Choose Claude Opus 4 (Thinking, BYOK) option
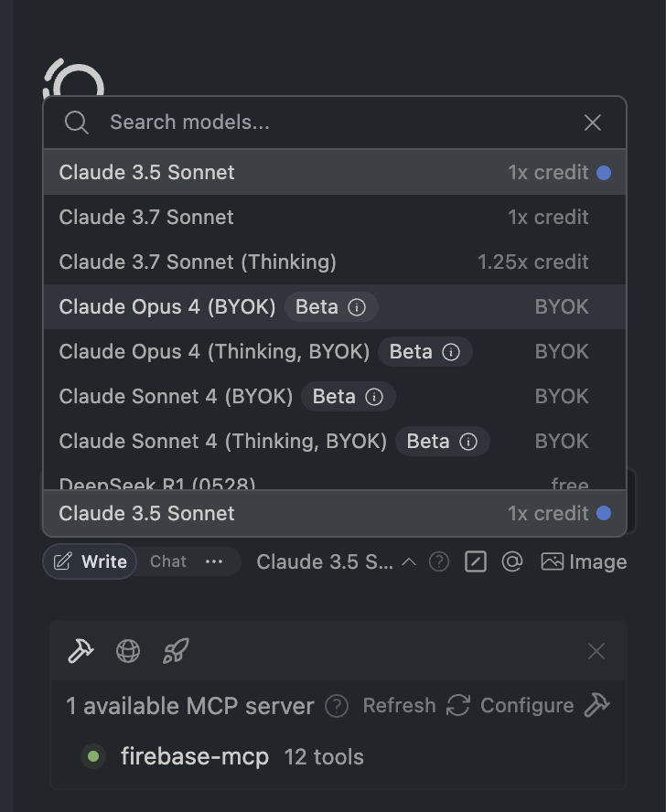 point(335,352)
